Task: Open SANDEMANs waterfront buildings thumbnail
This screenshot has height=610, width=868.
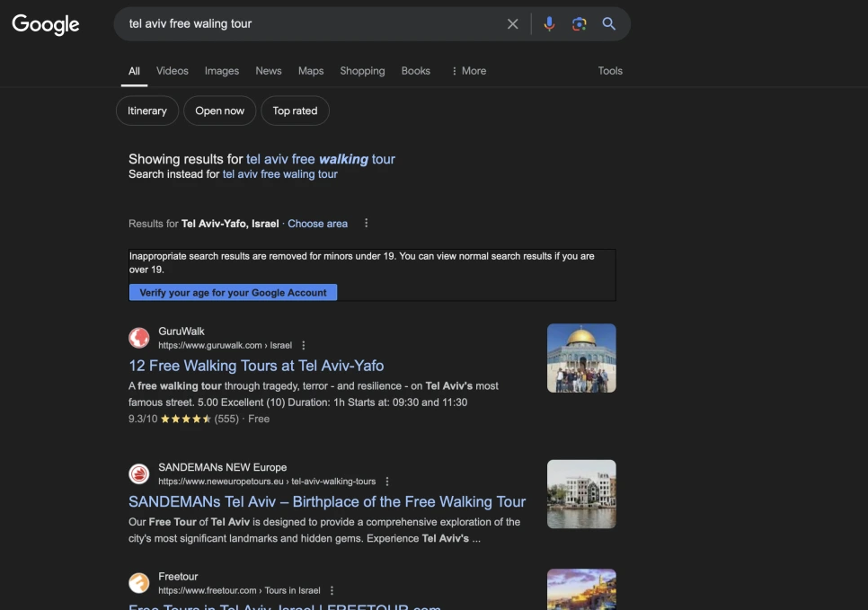Action: coord(581,494)
